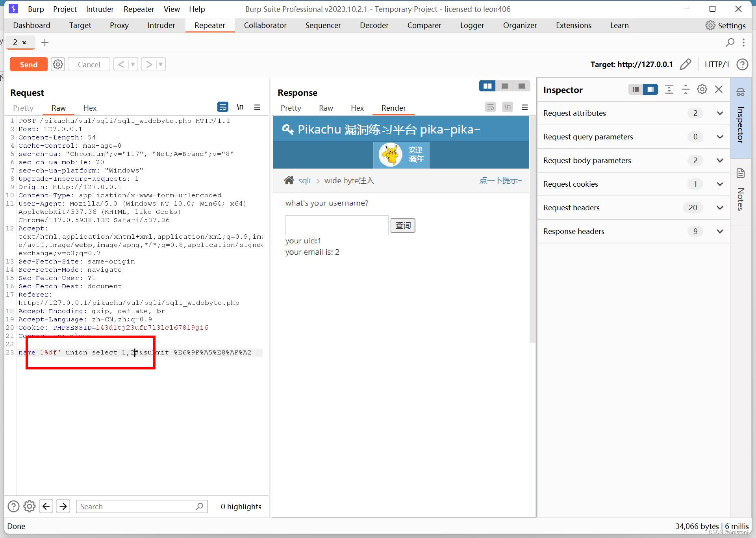Click the response pane vertical scrollbar
Screen dimensions: 756x538
click(532, 229)
